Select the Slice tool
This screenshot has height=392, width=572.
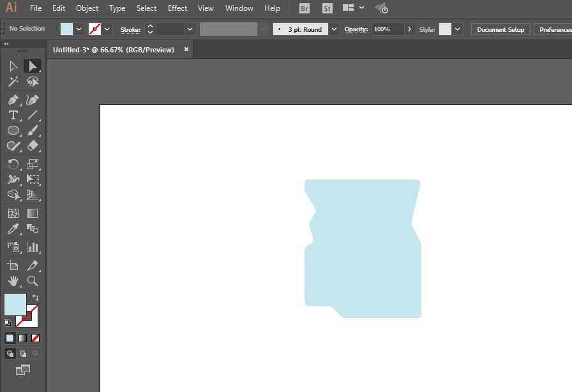pyautogui.click(x=33, y=266)
